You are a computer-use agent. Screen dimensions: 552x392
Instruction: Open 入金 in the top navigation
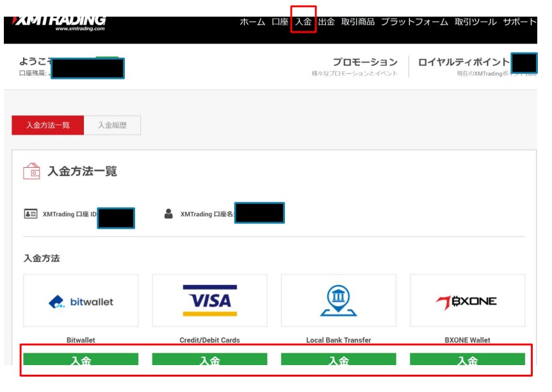[x=303, y=22]
